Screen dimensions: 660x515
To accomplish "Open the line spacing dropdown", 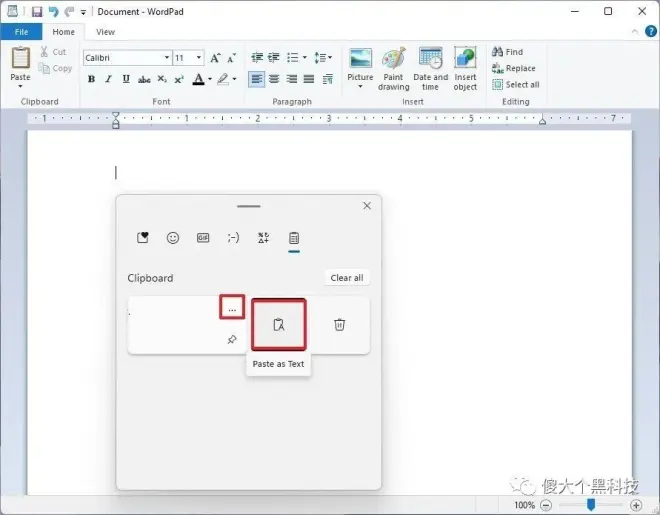I will point(323,57).
